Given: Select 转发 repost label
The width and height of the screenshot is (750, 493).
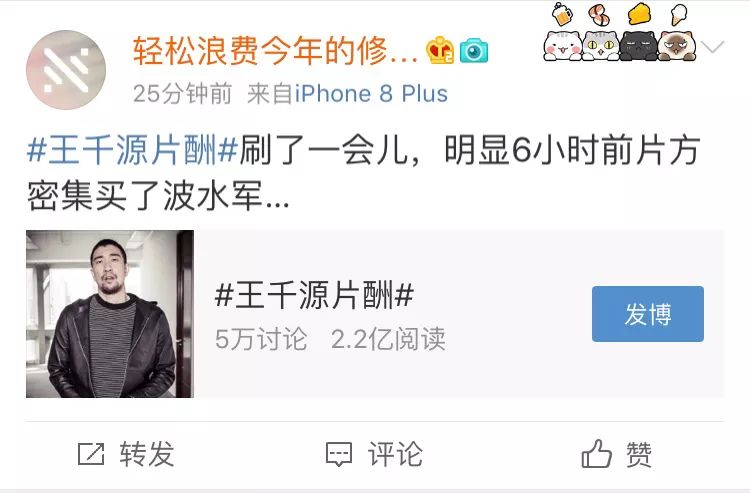Looking at the screenshot, I should (147, 454).
